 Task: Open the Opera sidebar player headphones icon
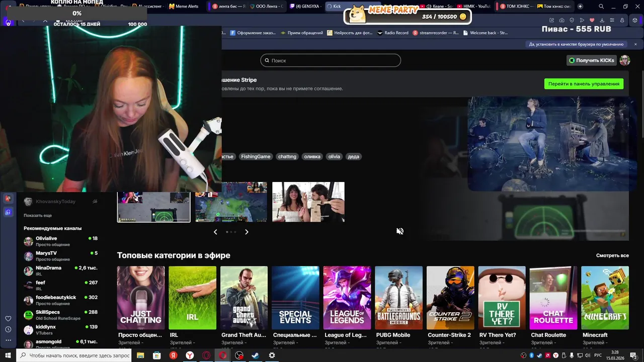coord(8,212)
